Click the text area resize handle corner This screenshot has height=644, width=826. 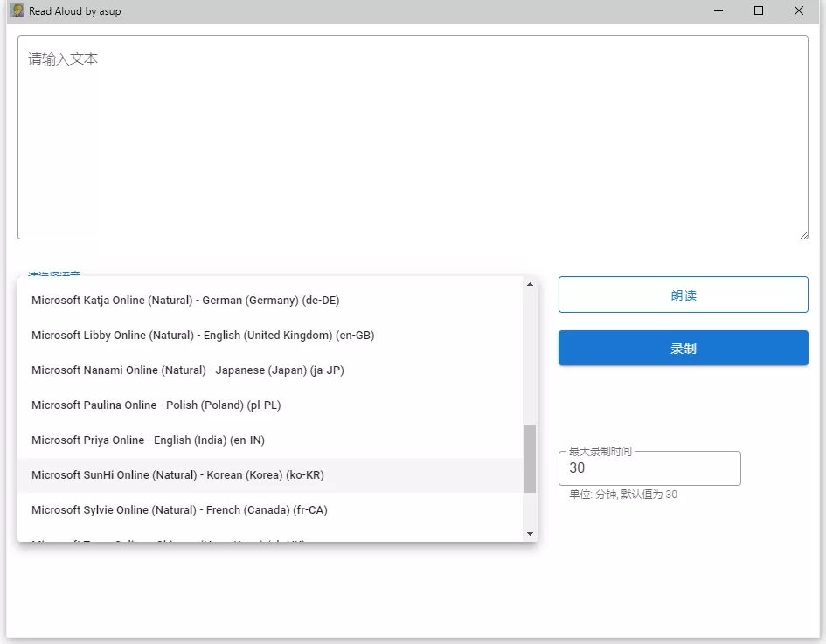tap(804, 235)
